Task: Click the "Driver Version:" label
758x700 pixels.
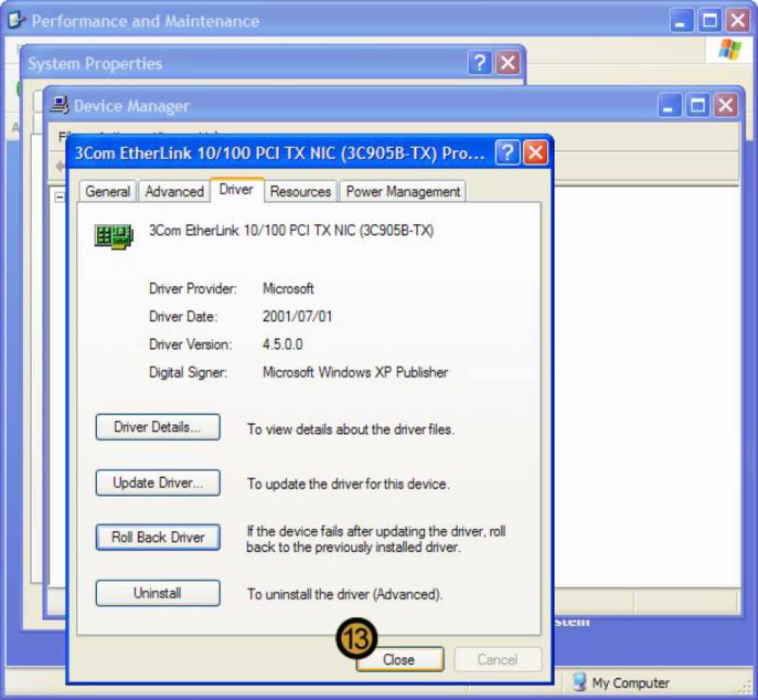Action: pos(191,344)
